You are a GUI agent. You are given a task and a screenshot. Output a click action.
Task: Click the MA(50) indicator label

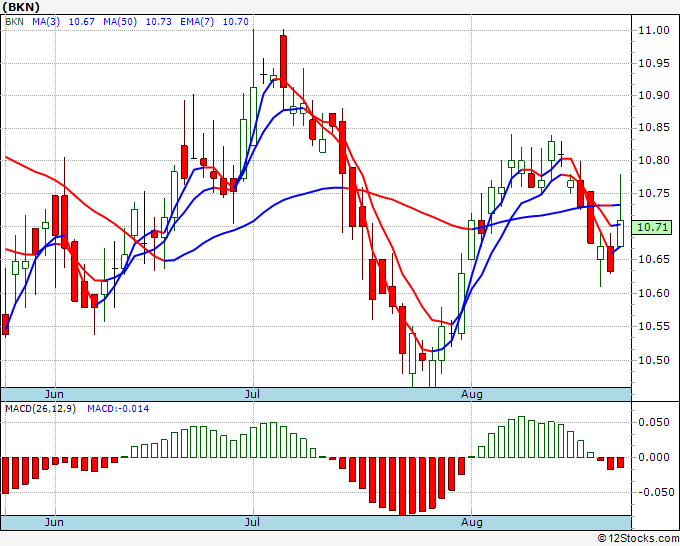click(120, 22)
